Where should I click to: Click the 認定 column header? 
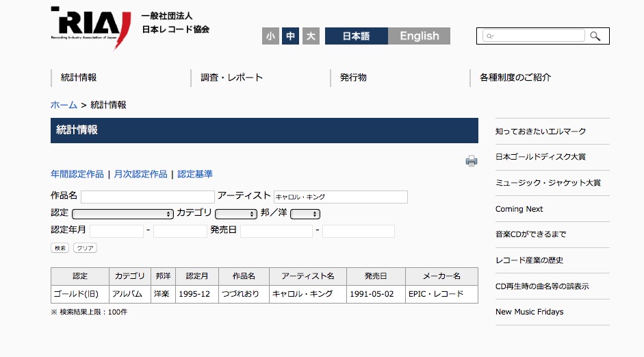point(80,276)
